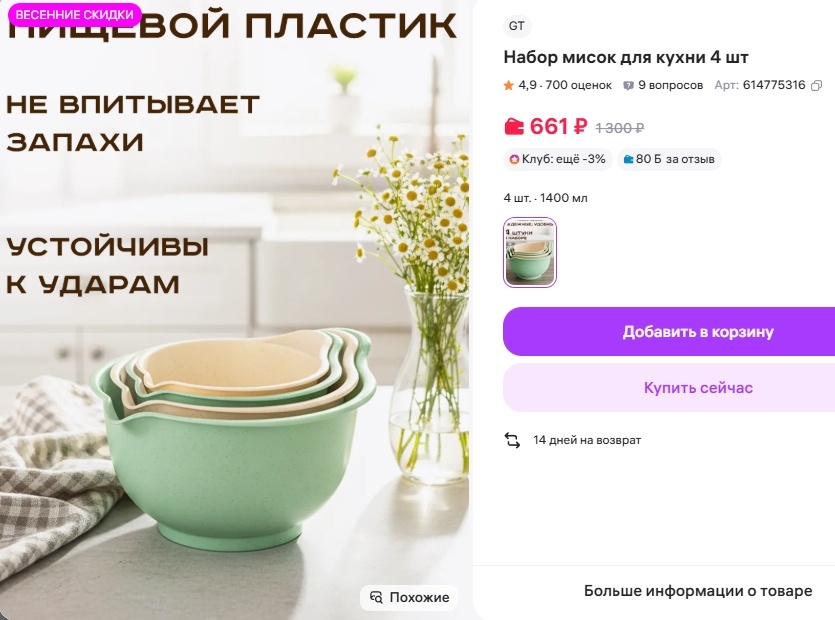Open the GT brand label

(x=517, y=26)
